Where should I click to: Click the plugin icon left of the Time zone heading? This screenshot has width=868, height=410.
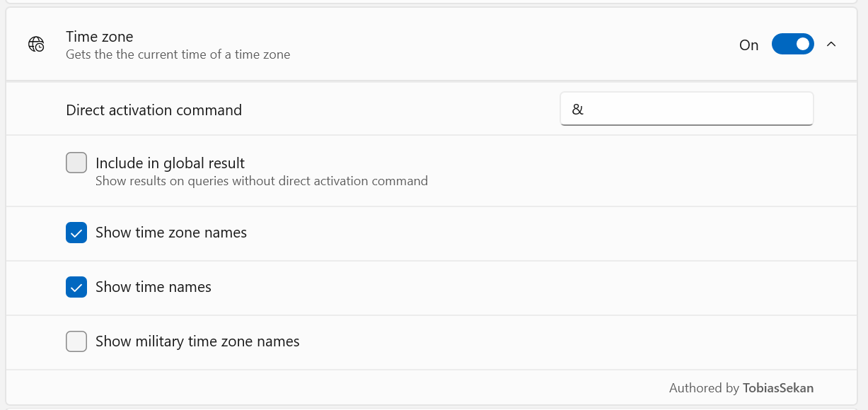click(x=35, y=44)
